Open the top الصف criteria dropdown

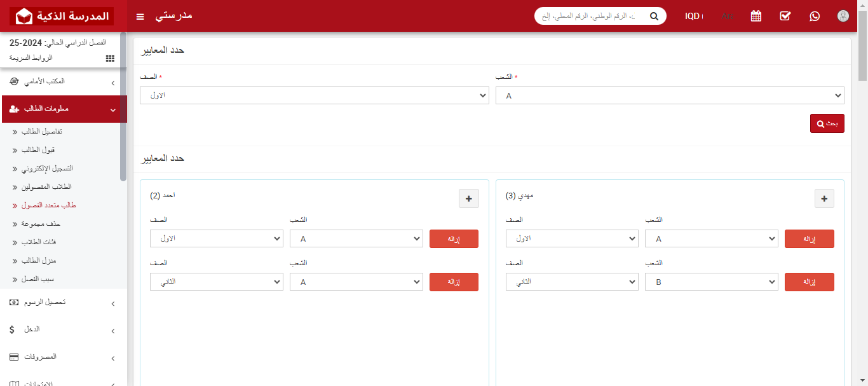[x=314, y=95]
